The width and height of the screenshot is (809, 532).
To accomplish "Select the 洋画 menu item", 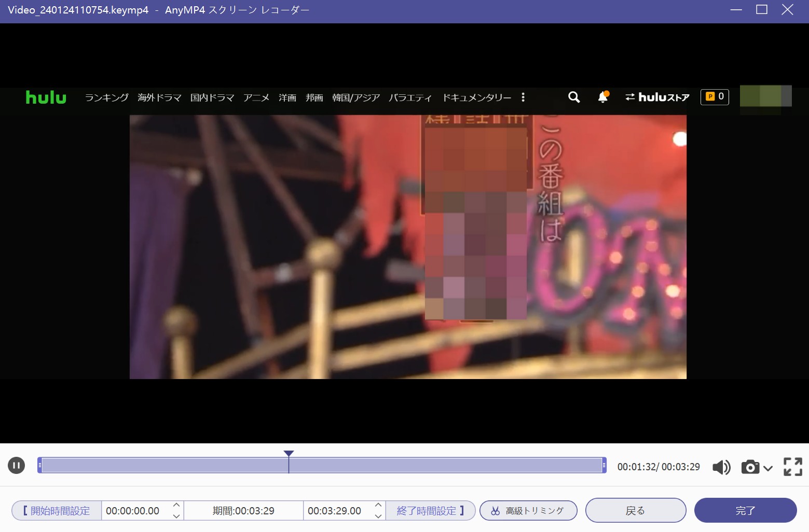I will (287, 97).
